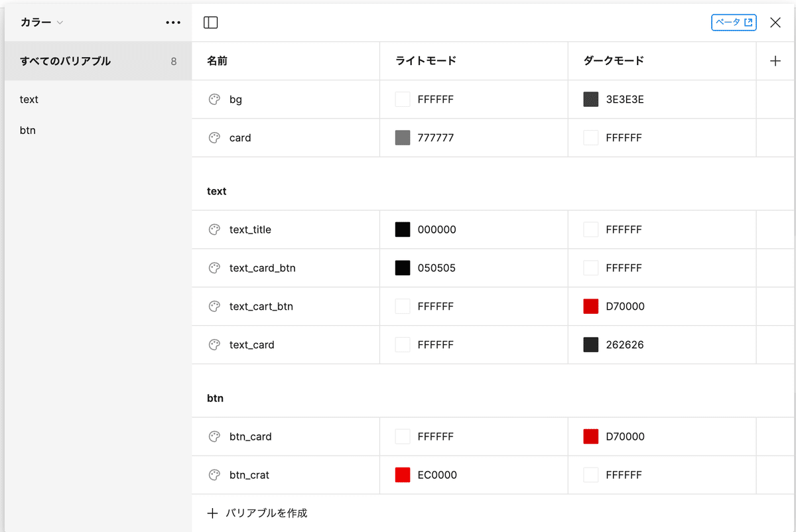Click the palette icon beside text_title

(x=214, y=230)
